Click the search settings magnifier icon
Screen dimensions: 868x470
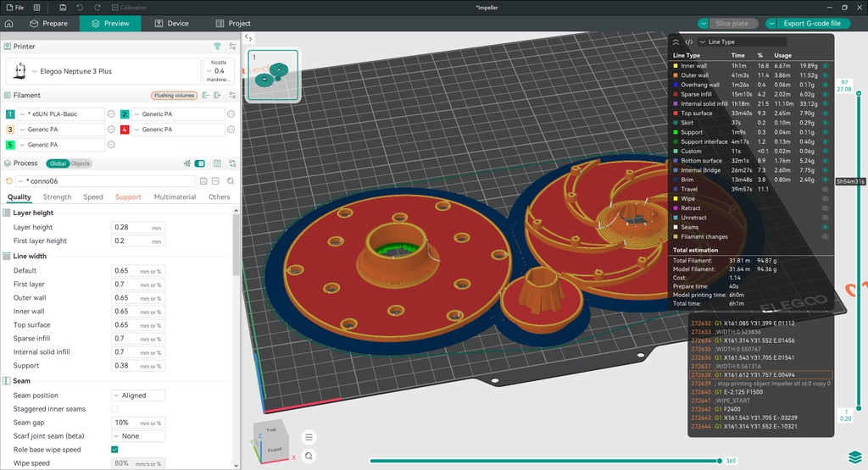(231, 181)
